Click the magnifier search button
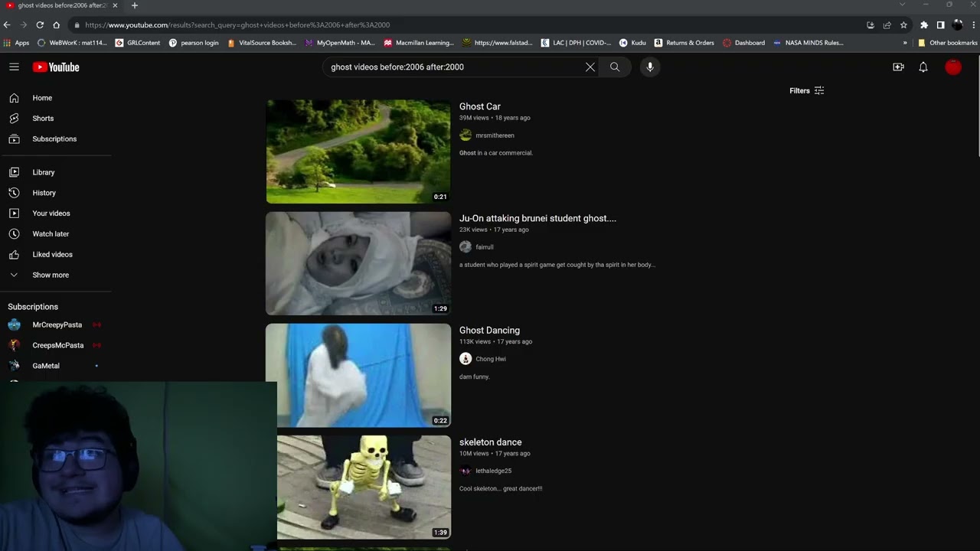980x551 pixels. [615, 67]
